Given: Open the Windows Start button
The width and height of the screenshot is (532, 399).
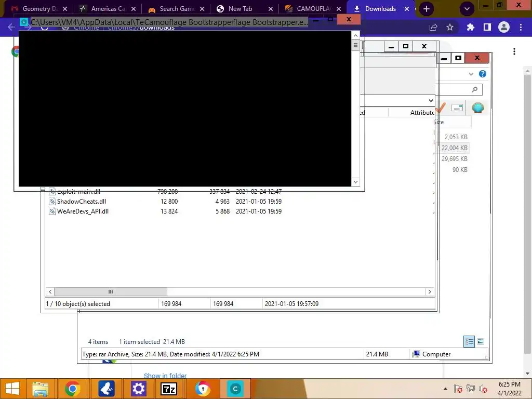Looking at the screenshot, I should click(12, 389).
